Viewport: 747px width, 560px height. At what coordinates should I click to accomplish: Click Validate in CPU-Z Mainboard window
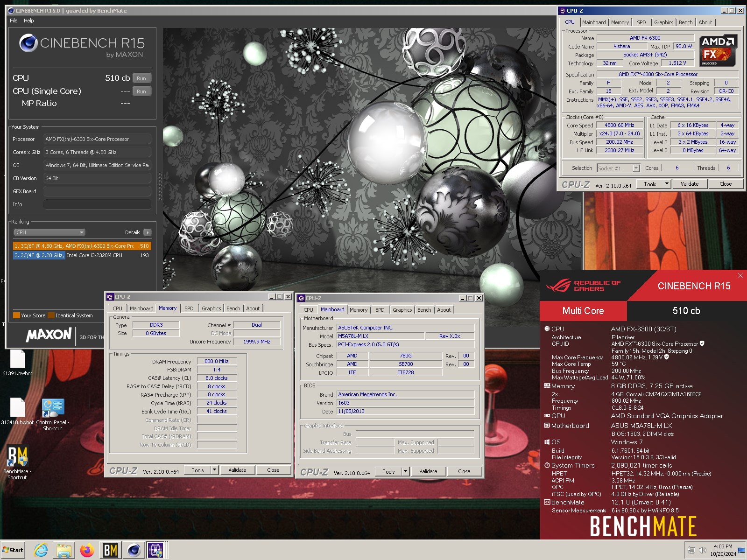[428, 471]
